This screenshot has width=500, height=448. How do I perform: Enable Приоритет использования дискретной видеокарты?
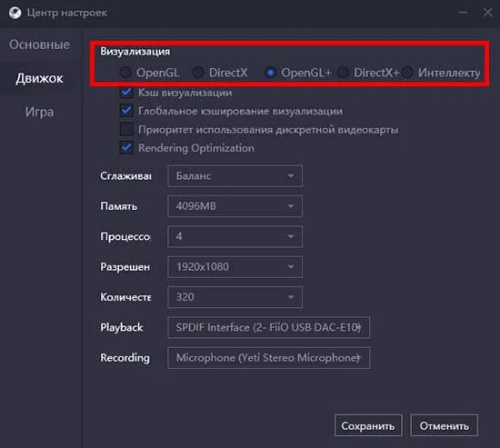coord(126,129)
